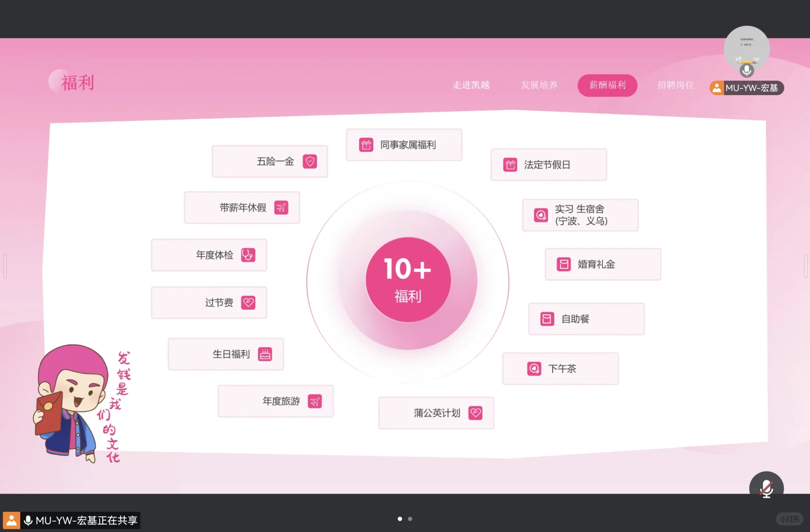Click the 五险一金 label

pyautogui.click(x=275, y=162)
